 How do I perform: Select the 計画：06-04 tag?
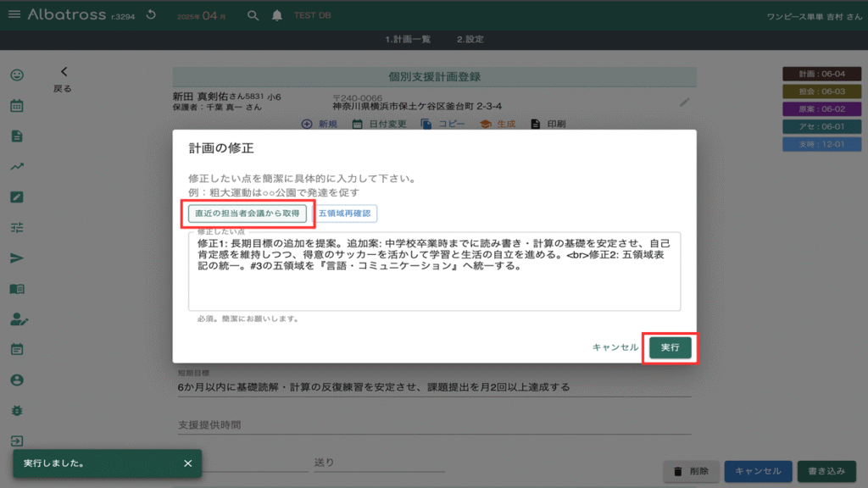tap(821, 75)
